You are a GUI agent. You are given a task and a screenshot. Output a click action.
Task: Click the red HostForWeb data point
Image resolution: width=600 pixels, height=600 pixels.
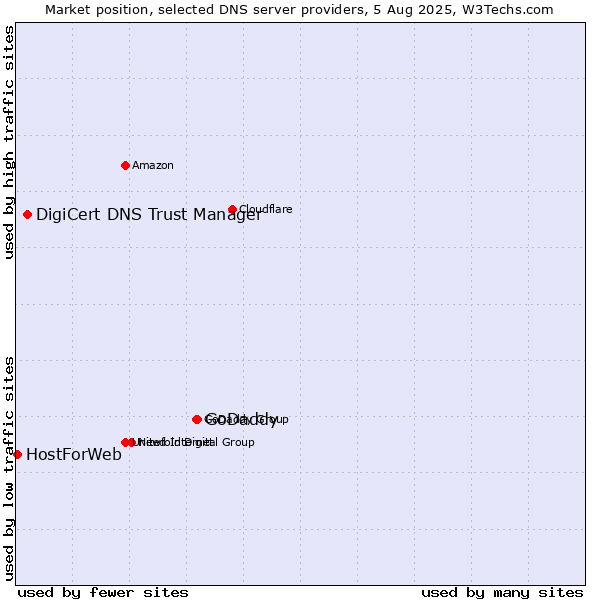[17, 454]
